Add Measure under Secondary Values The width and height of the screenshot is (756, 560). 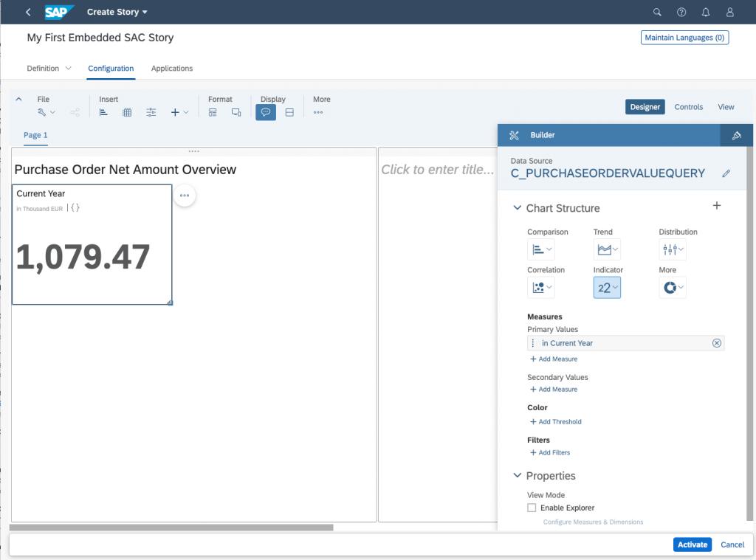click(554, 390)
